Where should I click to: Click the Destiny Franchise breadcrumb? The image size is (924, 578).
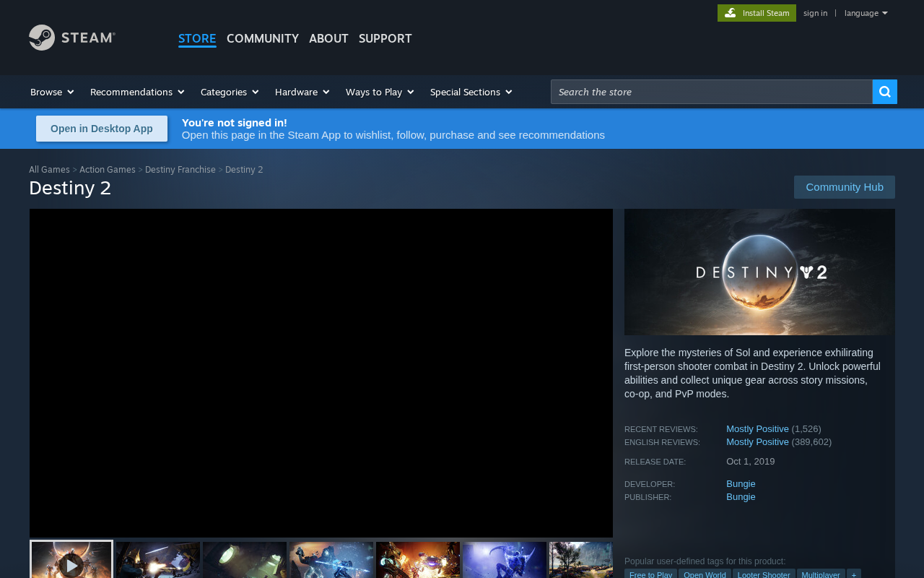click(x=180, y=169)
